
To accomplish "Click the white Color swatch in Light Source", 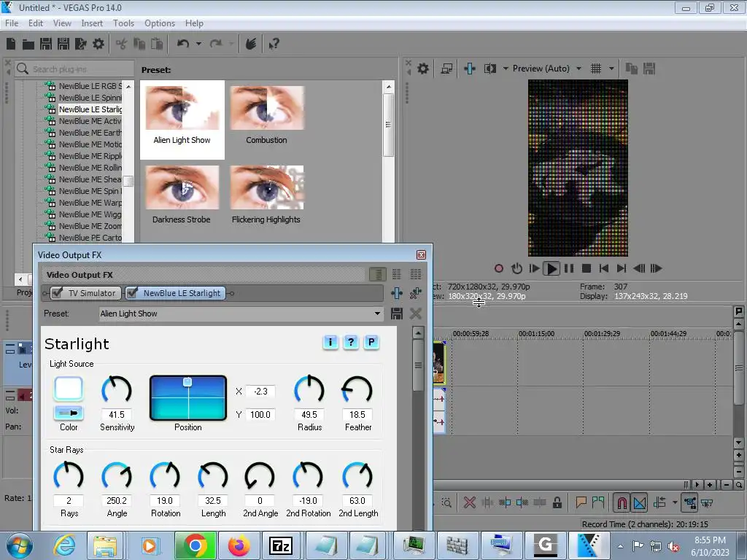I will pyautogui.click(x=69, y=389).
